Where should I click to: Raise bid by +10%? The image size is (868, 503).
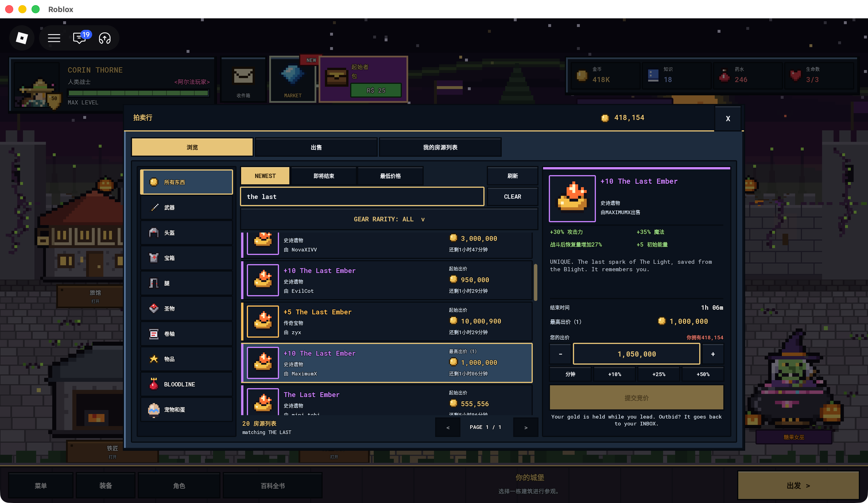click(x=615, y=374)
